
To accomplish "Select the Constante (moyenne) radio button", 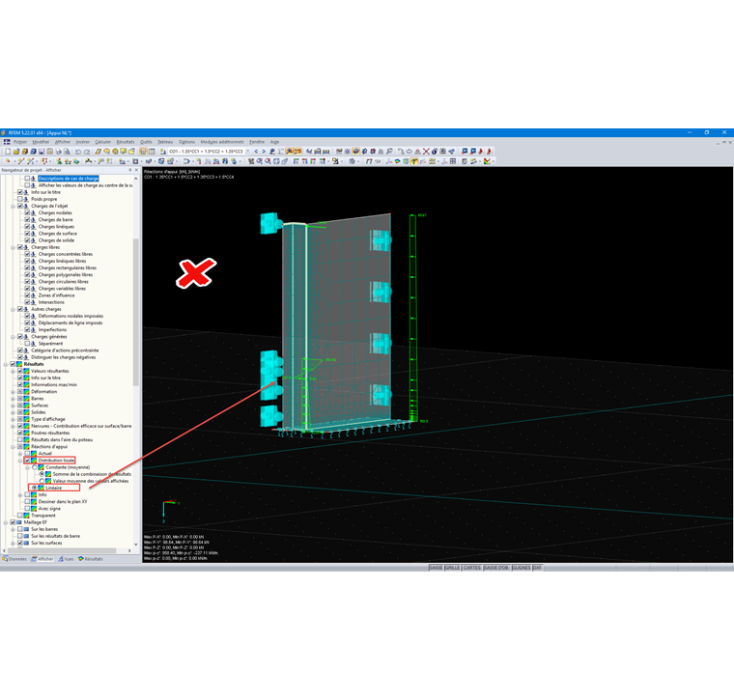I will pyautogui.click(x=35, y=467).
